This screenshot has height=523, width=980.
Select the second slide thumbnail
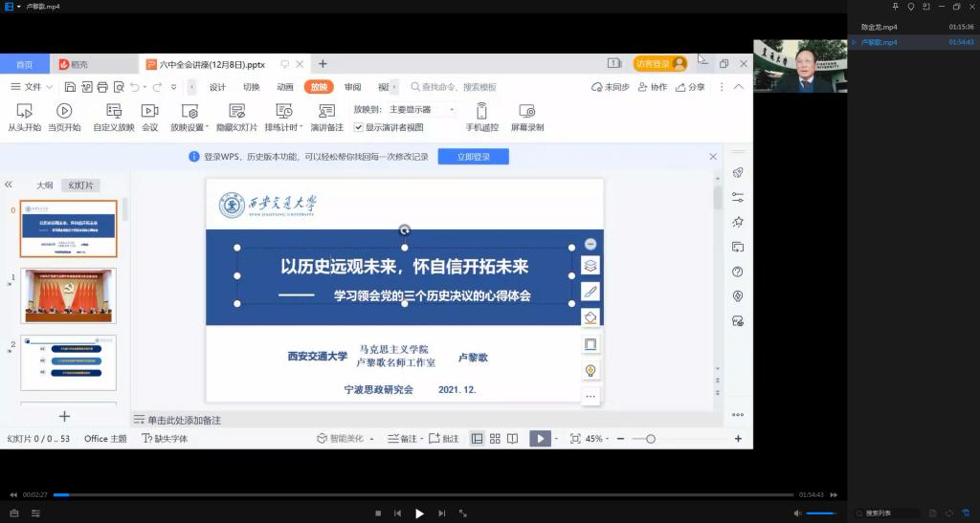click(x=68, y=295)
